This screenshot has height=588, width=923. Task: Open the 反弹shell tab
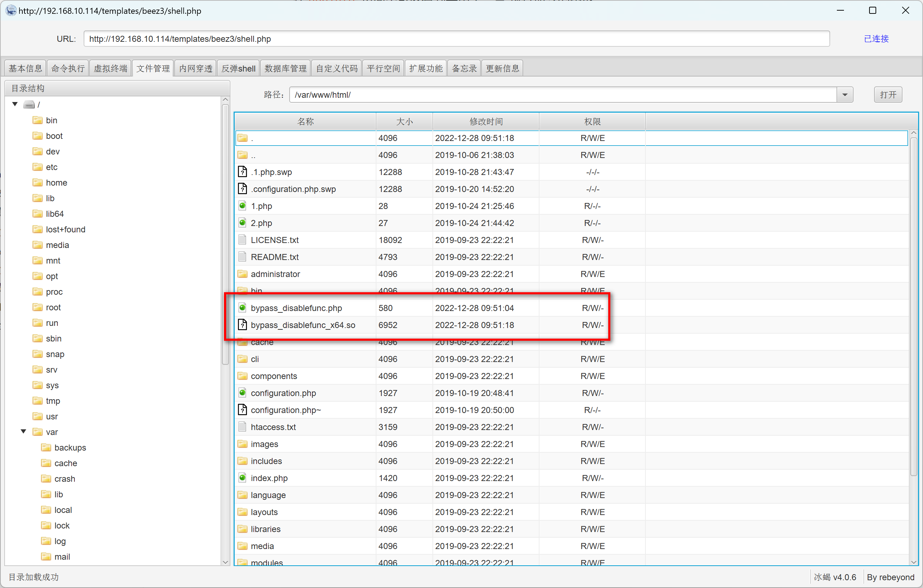coord(238,69)
